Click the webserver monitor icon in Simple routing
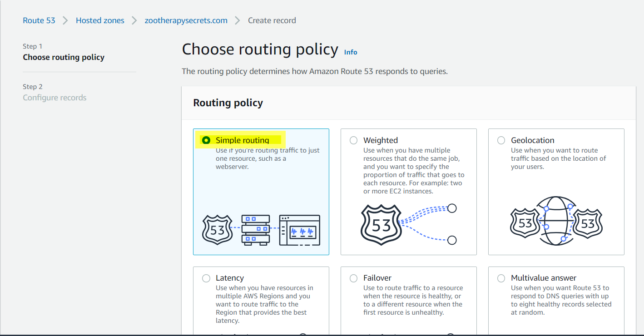Screen dimensions: 644x336 [300, 230]
